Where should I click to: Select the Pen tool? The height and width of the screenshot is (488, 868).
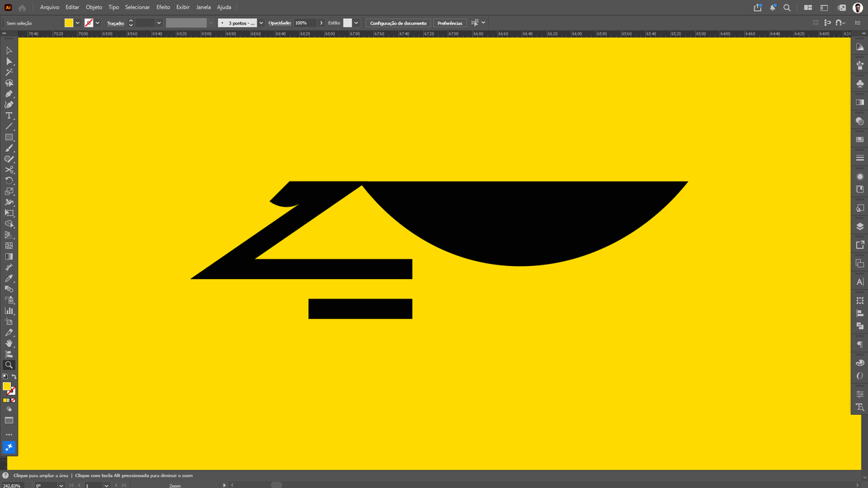9,94
